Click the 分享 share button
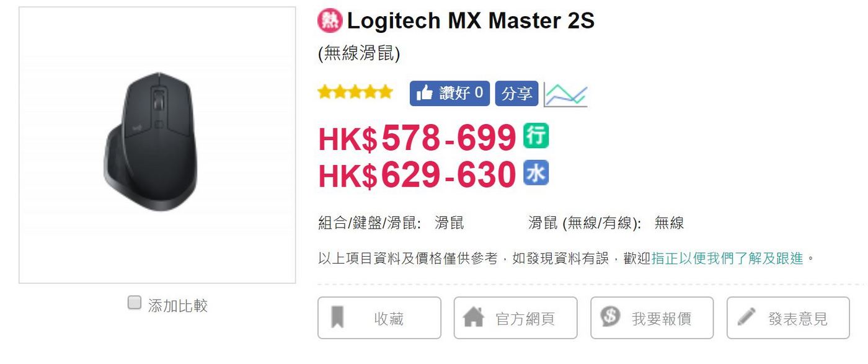Image resolution: width=868 pixels, height=364 pixels. (x=516, y=94)
